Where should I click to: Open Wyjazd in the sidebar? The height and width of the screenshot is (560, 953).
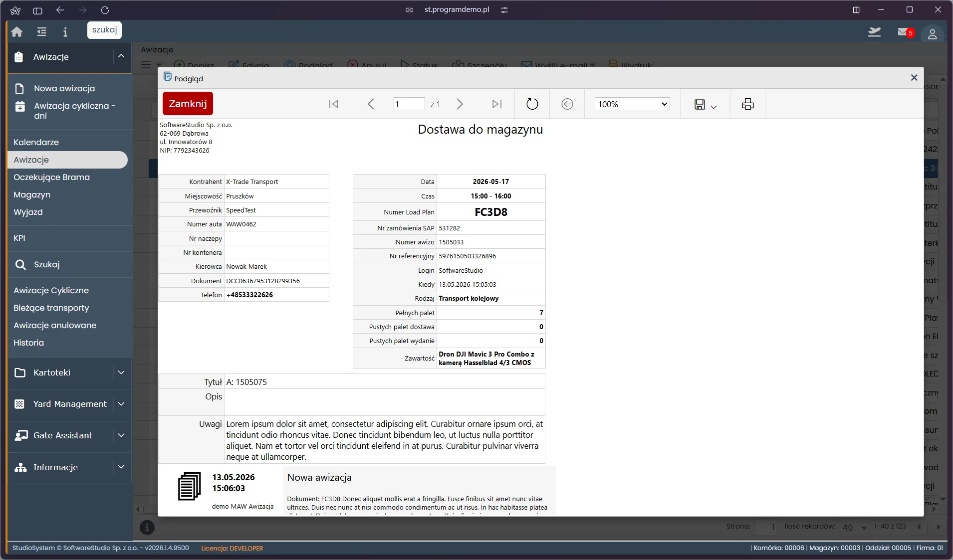click(28, 212)
